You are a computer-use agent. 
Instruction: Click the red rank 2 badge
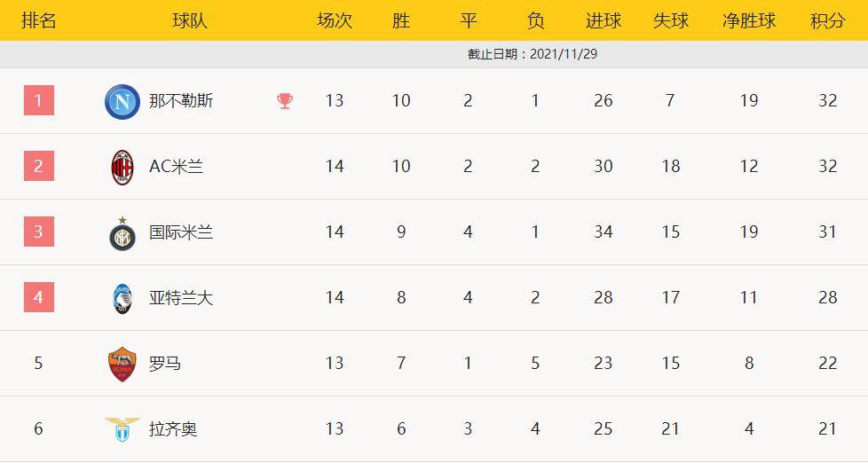[x=38, y=166]
